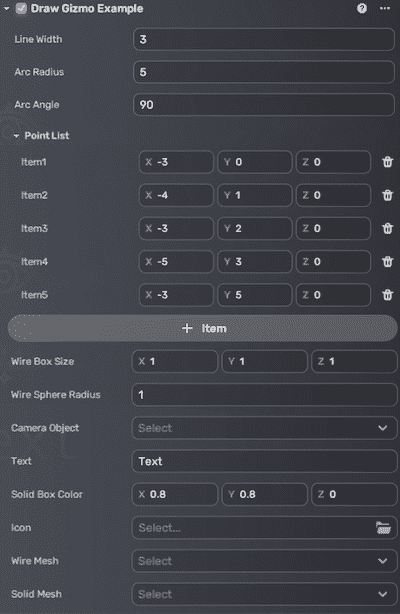The height and width of the screenshot is (614, 400).
Task: Remove Item2 using its trash icon
Action: (x=387, y=195)
